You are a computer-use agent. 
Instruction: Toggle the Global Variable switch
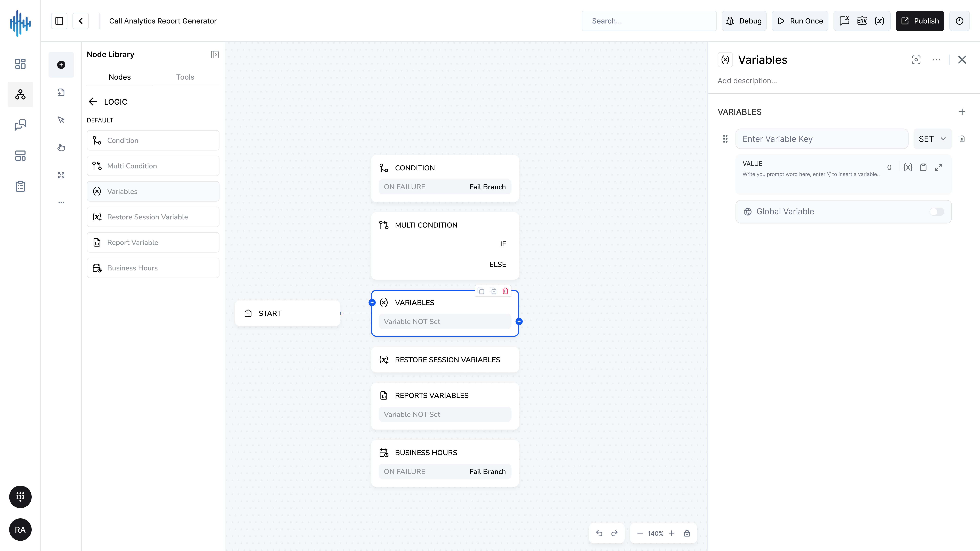(937, 211)
